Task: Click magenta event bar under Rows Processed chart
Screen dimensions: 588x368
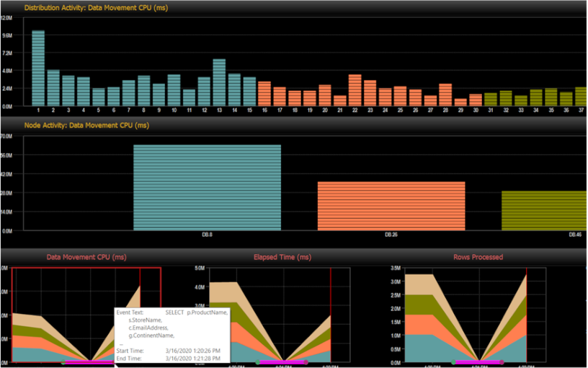Action: coord(478,362)
